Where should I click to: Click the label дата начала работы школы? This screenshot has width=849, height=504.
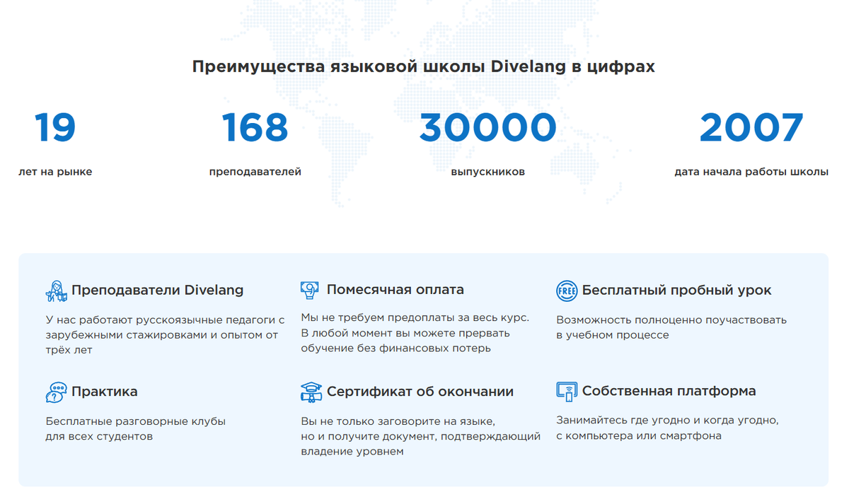[751, 172]
